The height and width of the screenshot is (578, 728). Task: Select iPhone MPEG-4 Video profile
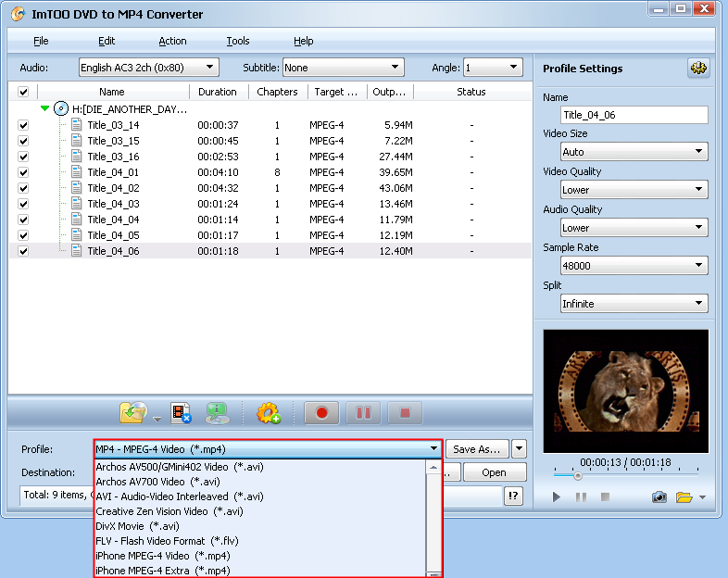[260, 556]
